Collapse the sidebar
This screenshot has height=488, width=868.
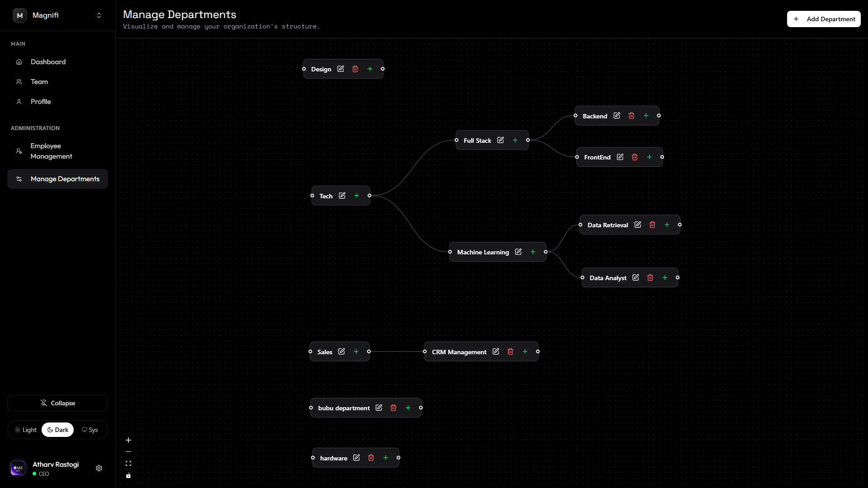(57, 403)
